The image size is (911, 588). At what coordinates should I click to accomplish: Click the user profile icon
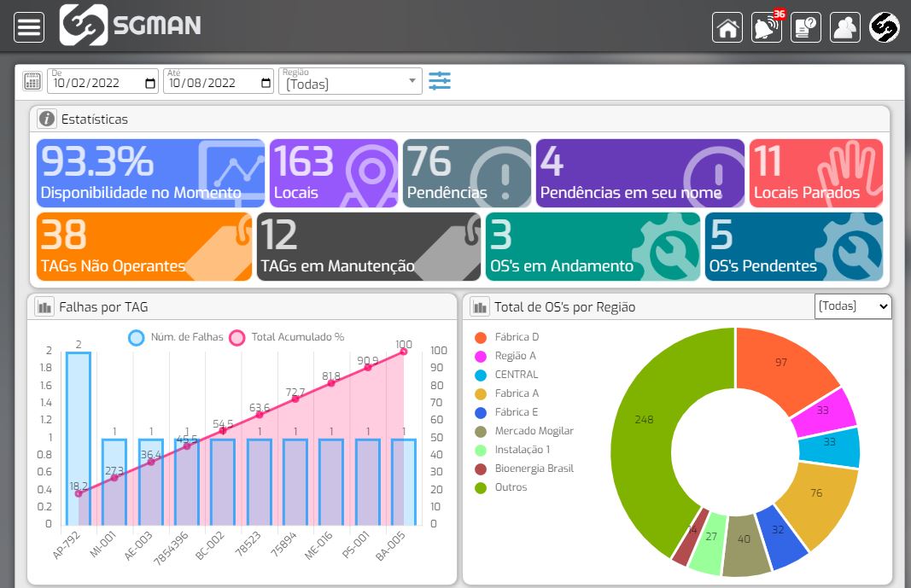point(844,26)
